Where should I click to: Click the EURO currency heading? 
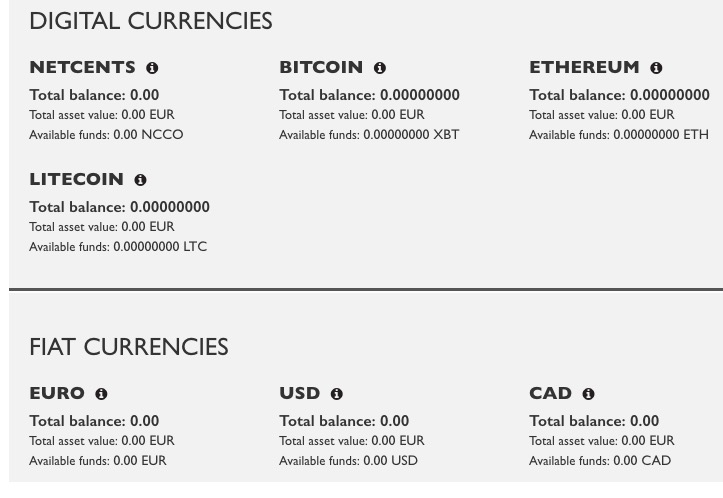coord(58,394)
